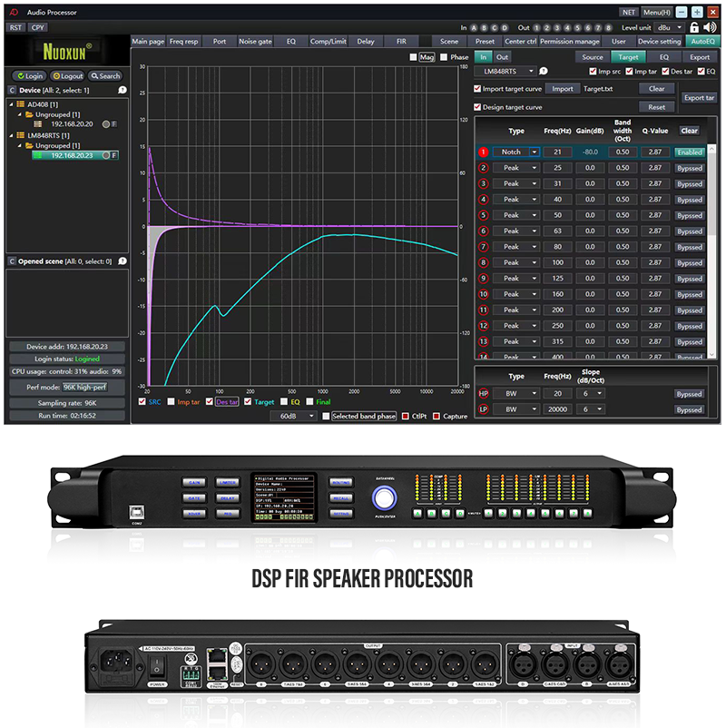Open the LM848RTS device dropdown
726x728 pixels.
(x=505, y=71)
